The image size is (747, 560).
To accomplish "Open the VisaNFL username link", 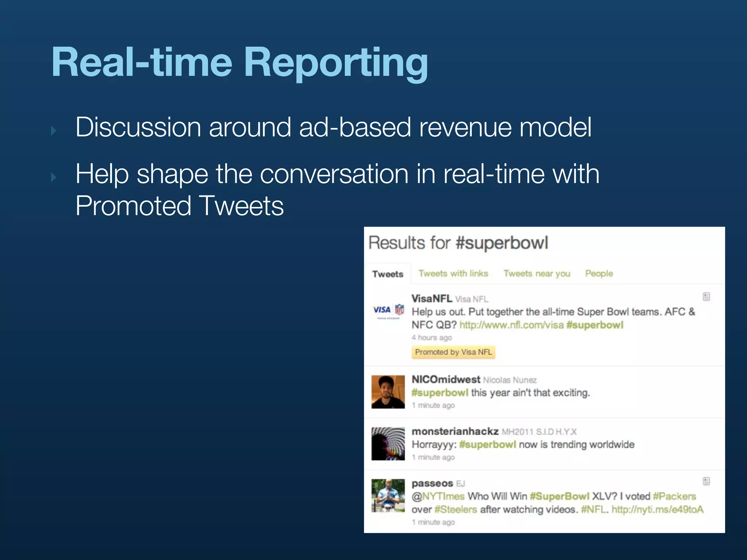I will click(432, 299).
